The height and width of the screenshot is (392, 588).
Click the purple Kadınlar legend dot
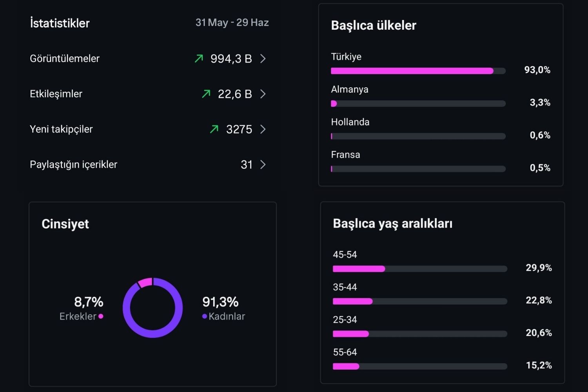click(205, 316)
